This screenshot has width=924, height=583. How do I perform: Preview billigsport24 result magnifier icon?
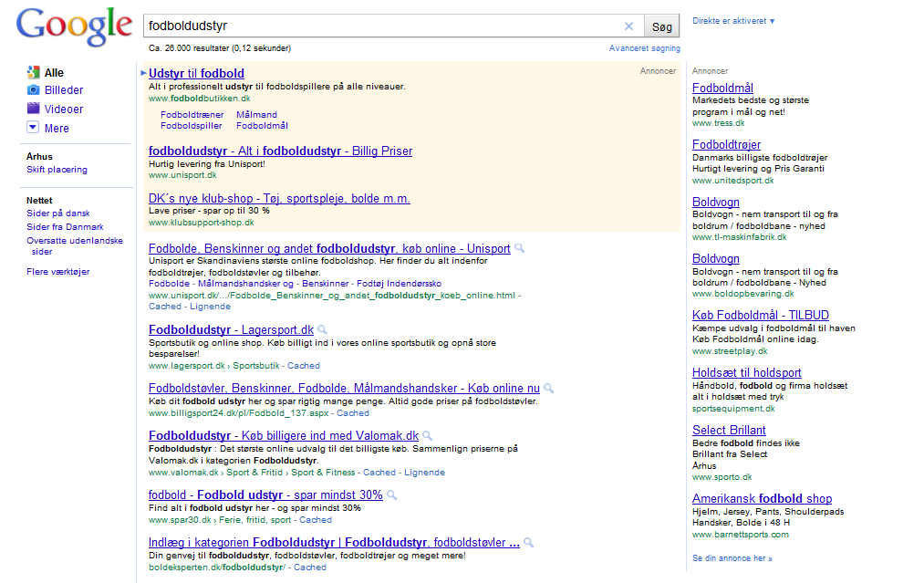[548, 388]
